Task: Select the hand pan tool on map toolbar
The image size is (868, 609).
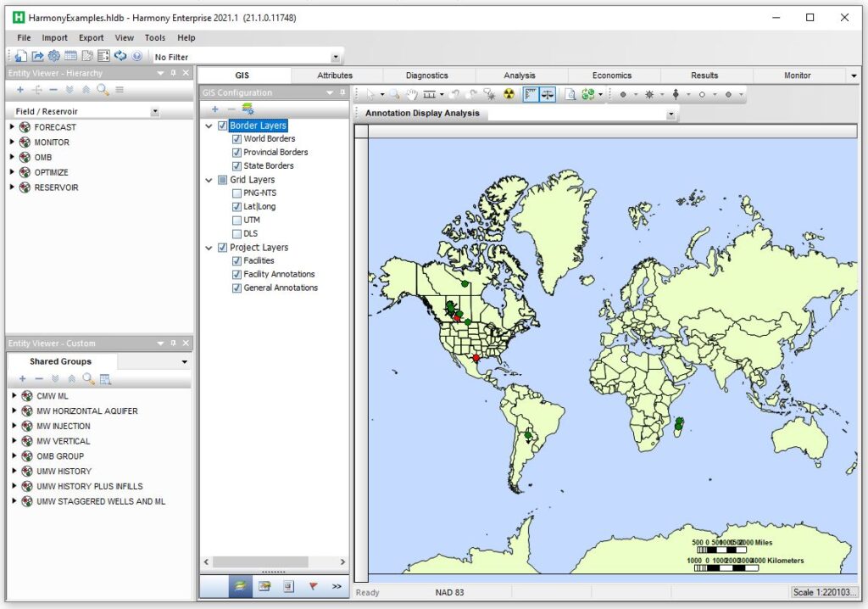Action: [411, 95]
